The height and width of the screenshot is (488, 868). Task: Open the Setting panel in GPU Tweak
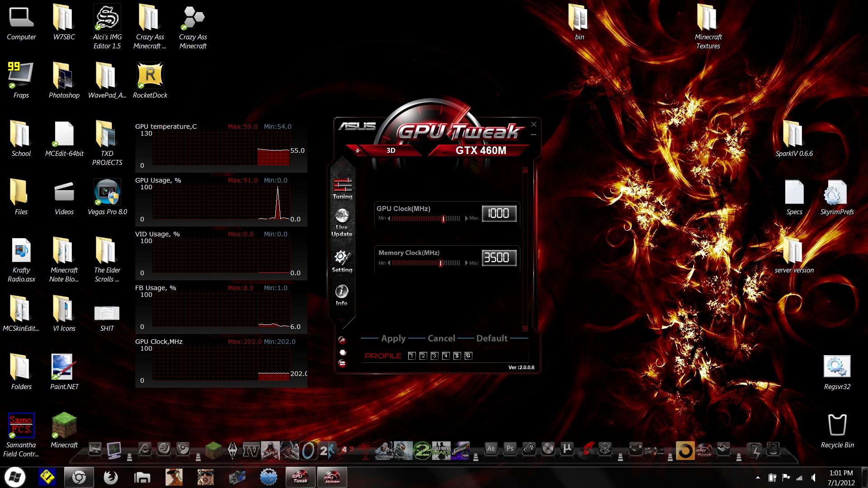342,262
